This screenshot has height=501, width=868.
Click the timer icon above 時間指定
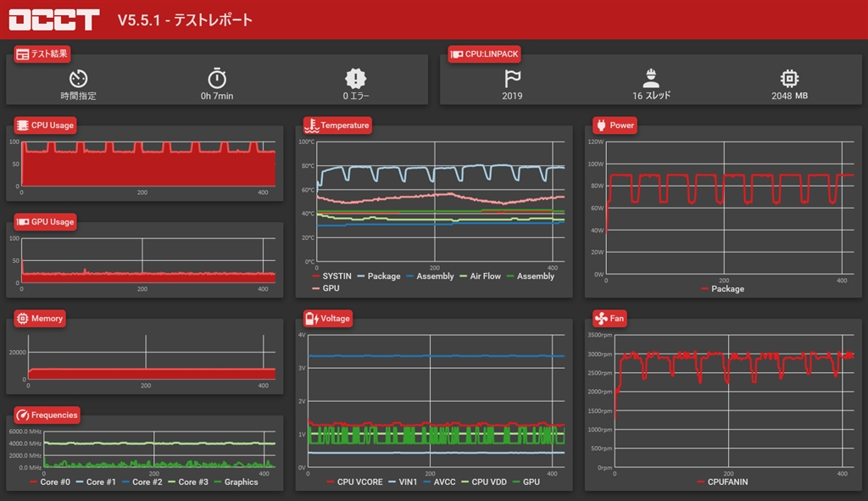click(x=78, y=79)
